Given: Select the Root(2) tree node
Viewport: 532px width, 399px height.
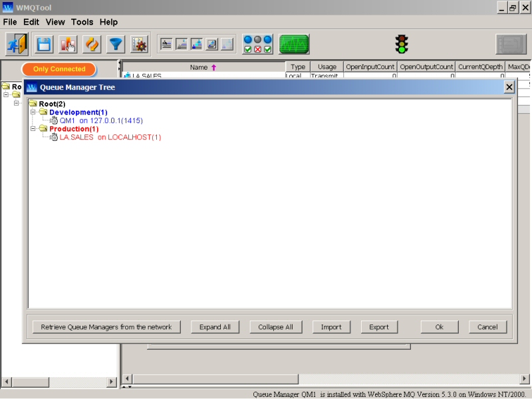Looking at the screenshot, I should (x=52, y=104).
